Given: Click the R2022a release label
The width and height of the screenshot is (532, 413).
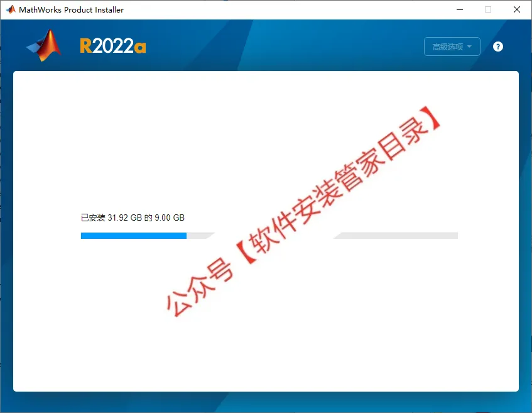Looking at the screenshot, I should 112,46.
